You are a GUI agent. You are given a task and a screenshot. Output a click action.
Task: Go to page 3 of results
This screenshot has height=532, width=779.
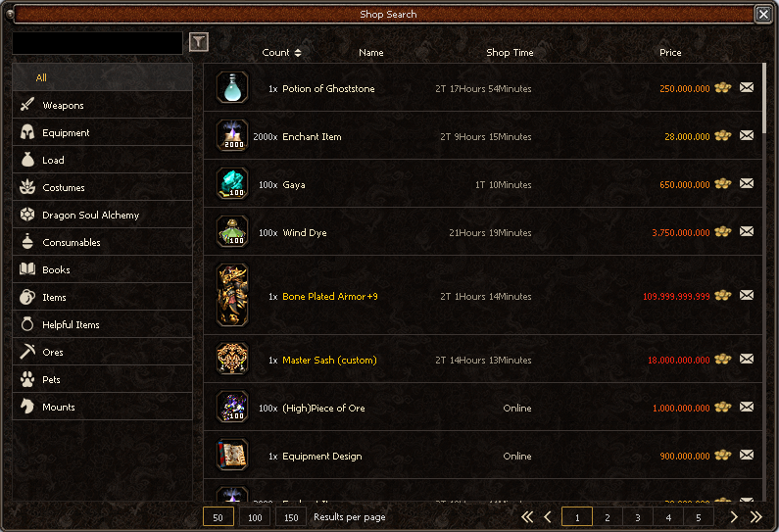[x=638, y=517]
